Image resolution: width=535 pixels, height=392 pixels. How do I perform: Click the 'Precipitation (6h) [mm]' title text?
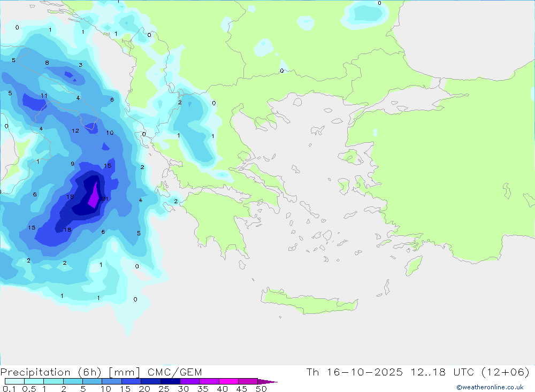70,372
